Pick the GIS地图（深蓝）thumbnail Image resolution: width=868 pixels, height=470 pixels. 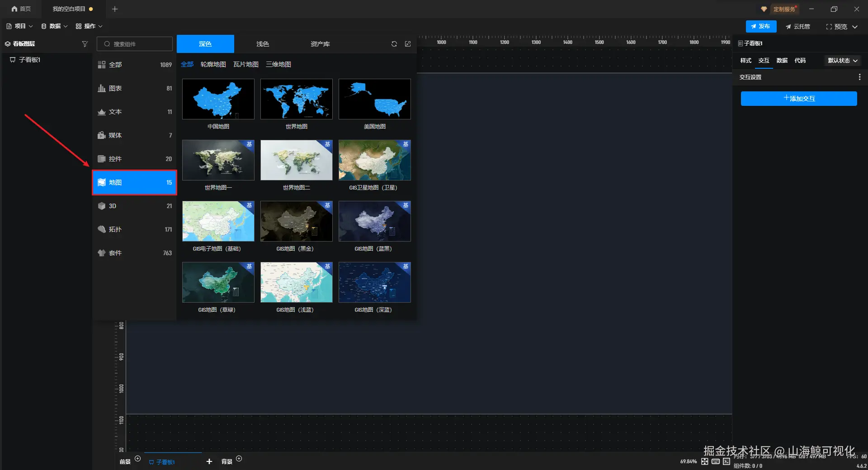click(375, 282)
